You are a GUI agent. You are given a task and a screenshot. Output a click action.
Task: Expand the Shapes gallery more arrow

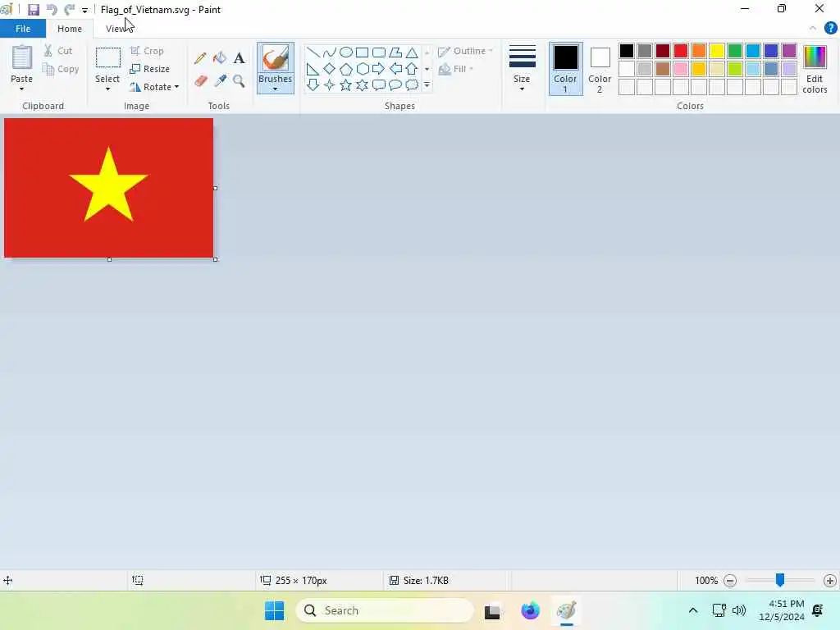(427, 85)
